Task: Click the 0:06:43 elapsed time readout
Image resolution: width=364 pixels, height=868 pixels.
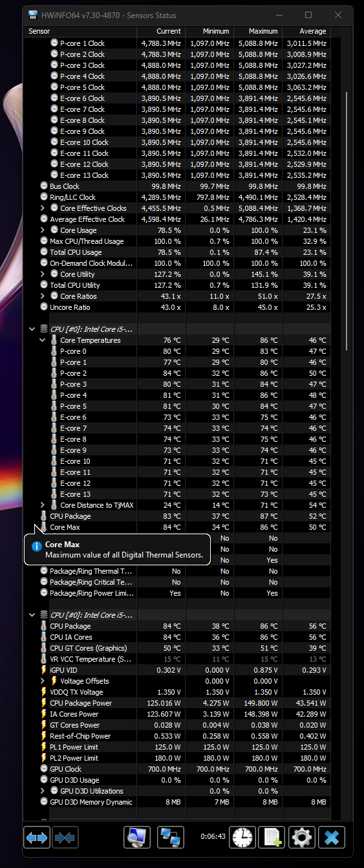Action: point(213,836)
